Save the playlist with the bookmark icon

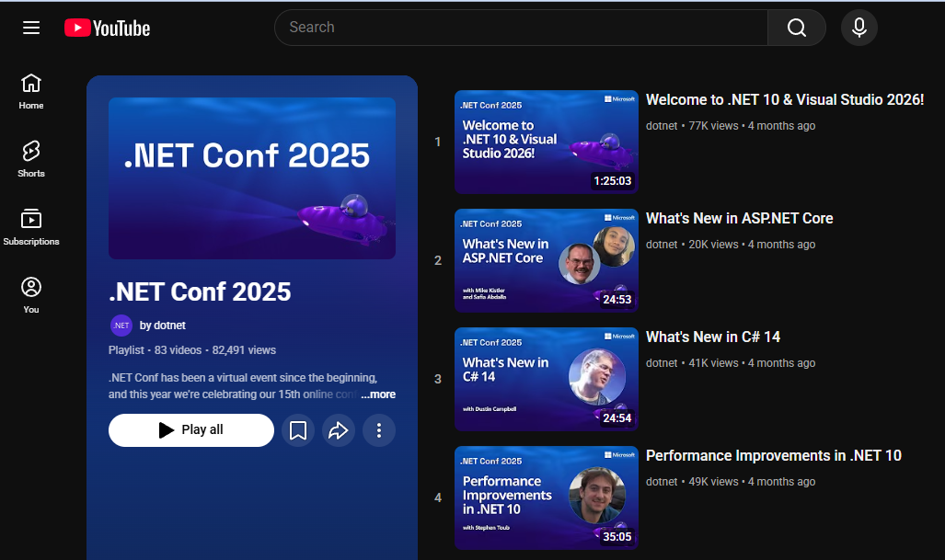(x=298, y=429)
